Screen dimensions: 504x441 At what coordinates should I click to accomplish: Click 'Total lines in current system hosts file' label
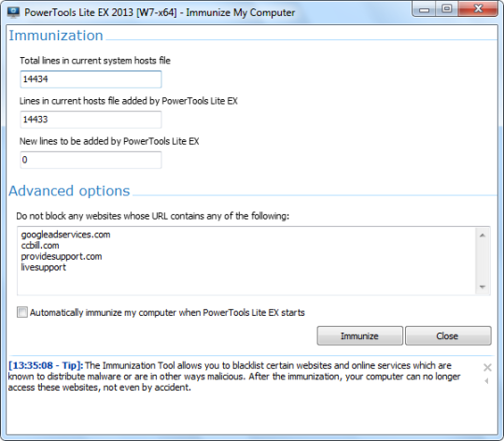coord(95,61)
